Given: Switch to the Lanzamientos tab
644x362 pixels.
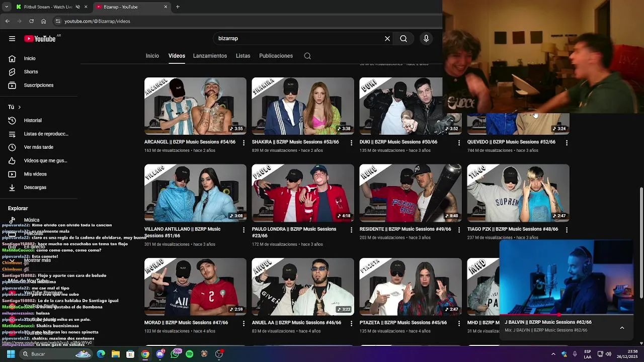Looking at the screenshot, I should (x=210, y=56).
